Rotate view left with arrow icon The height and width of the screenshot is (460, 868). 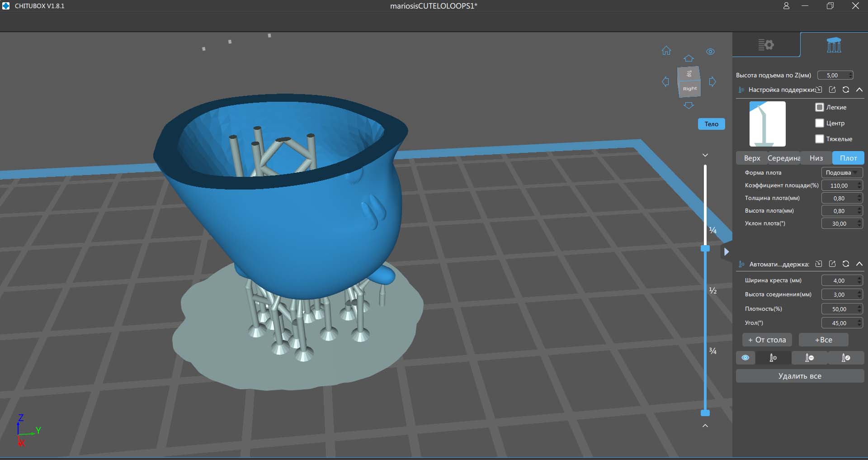click(665, 82)
